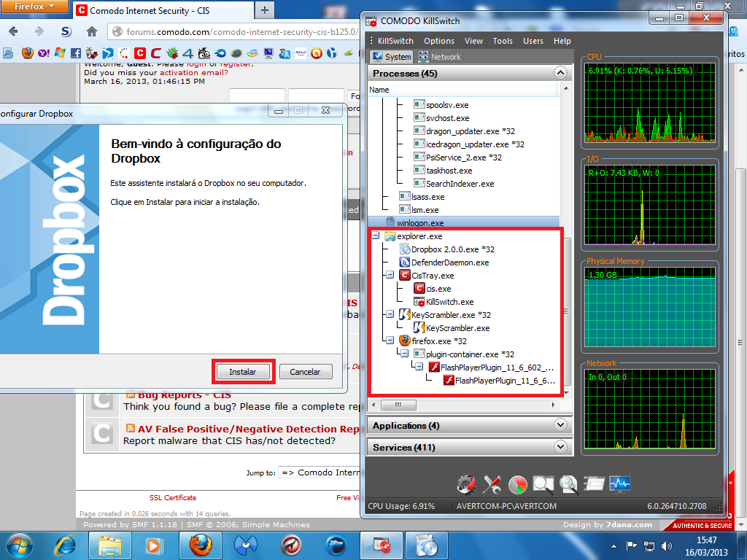This screenshot has width=747, height=560.
Task: Click the blue monitor graph icon
Action: 620,484
